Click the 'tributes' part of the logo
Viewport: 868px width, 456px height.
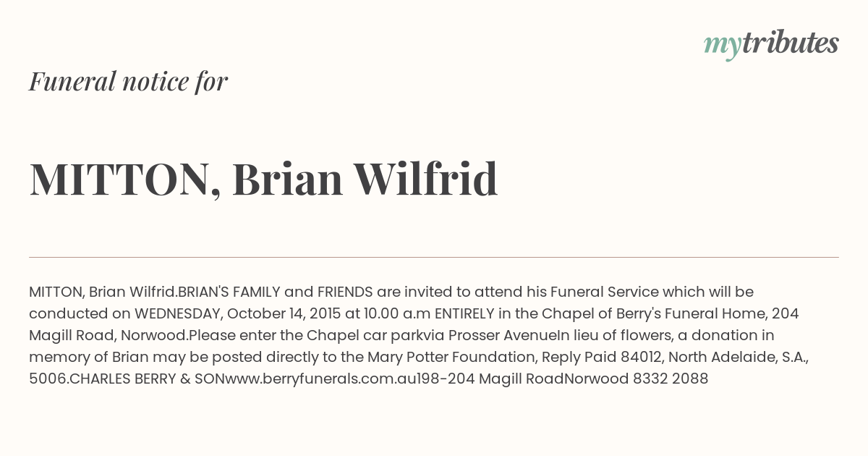click(790, 43)
